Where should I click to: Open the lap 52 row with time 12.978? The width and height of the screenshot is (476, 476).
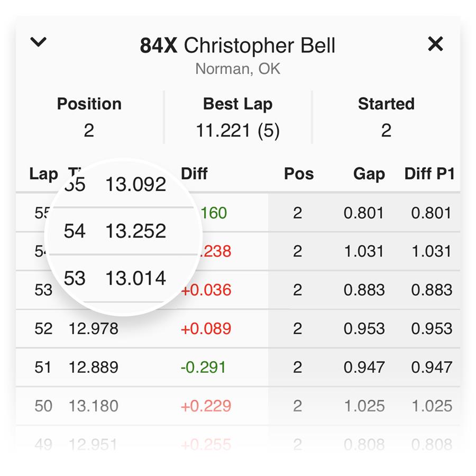(x=238, y=328)
